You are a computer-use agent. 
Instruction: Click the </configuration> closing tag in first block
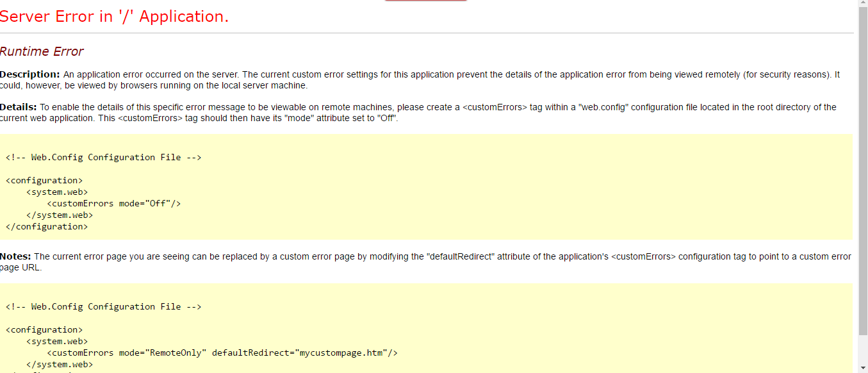click(x=47, y=226)
